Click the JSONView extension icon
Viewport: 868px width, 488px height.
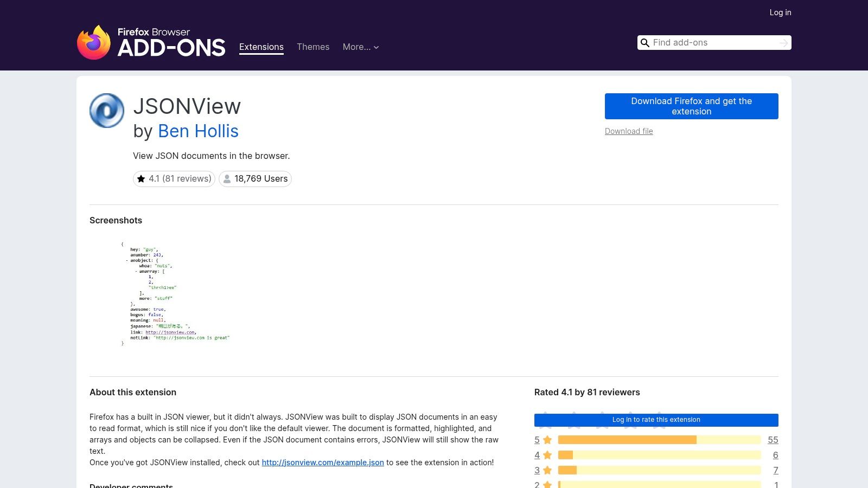point(106,110)
